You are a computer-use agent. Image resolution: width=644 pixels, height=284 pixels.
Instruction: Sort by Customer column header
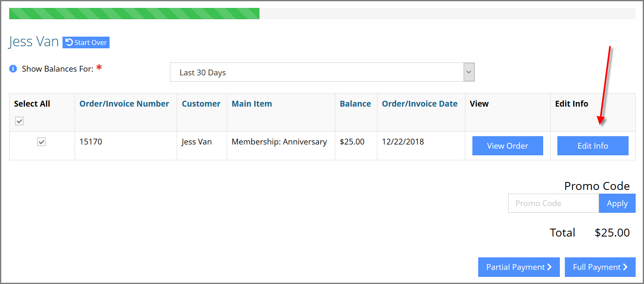pos(201,104)
